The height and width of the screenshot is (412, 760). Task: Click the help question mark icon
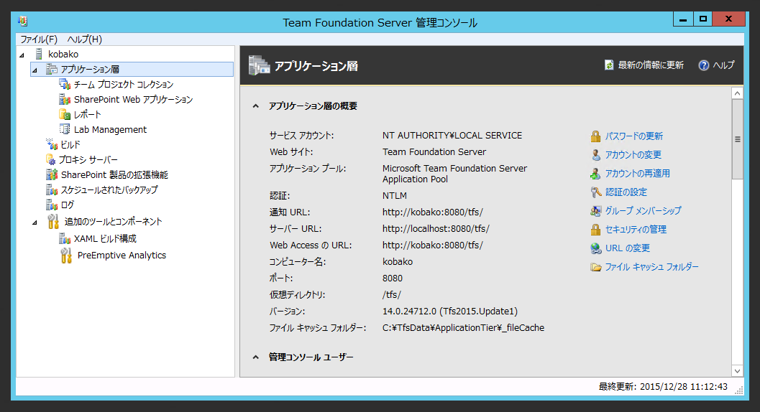click(x=703, y=65)
